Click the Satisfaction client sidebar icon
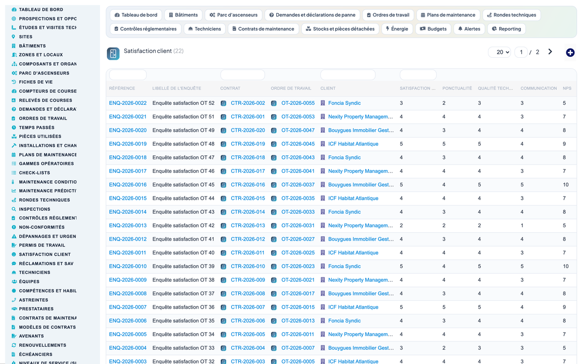 (14, 254)
